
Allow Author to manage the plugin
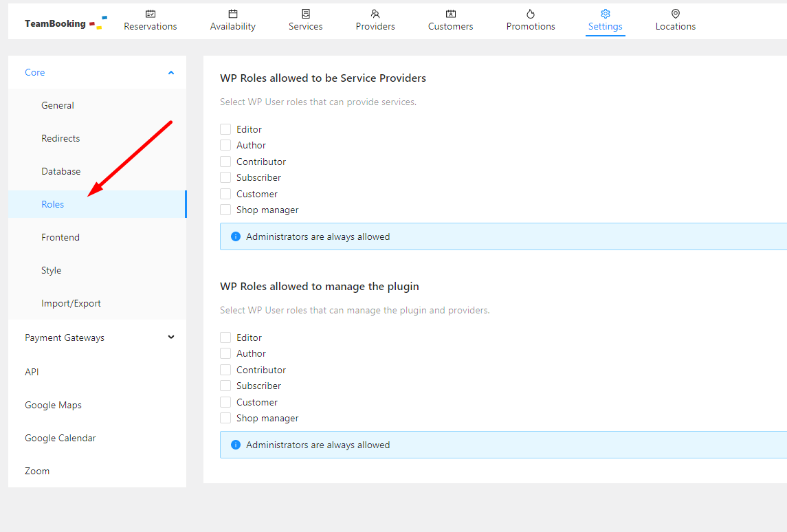click(225, 353)
